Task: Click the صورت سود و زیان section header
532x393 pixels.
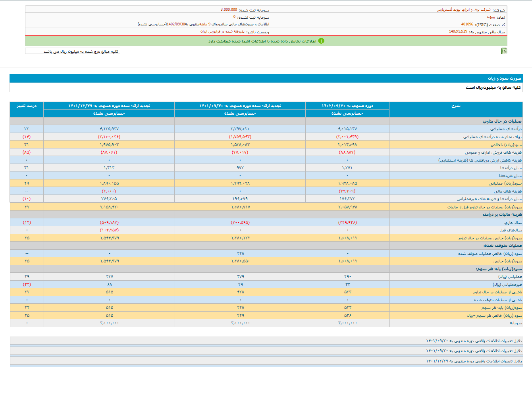Action: [504, 79]
